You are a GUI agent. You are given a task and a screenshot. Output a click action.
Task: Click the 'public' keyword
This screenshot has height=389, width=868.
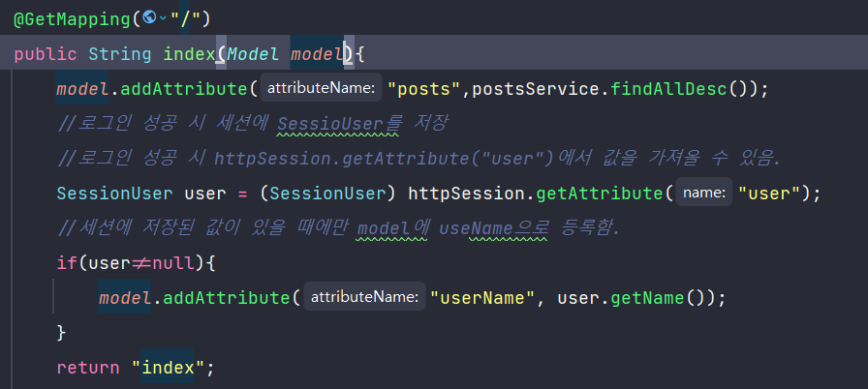(x=46, y=54)
